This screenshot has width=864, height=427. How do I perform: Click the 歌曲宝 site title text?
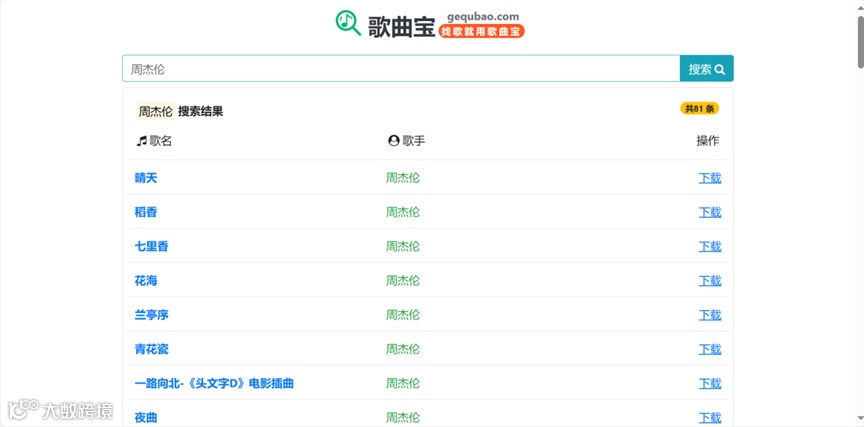[402, 26]
